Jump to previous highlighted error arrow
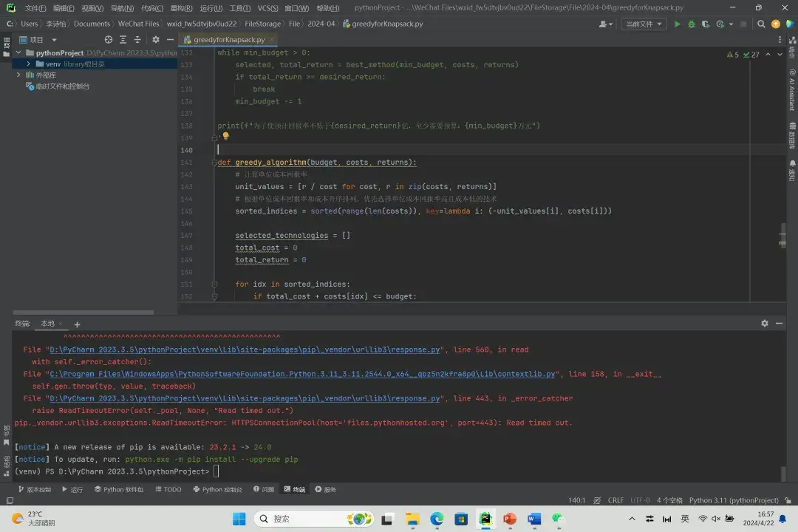The width and height of the screenshot is (798, 532). pos(768,55)
